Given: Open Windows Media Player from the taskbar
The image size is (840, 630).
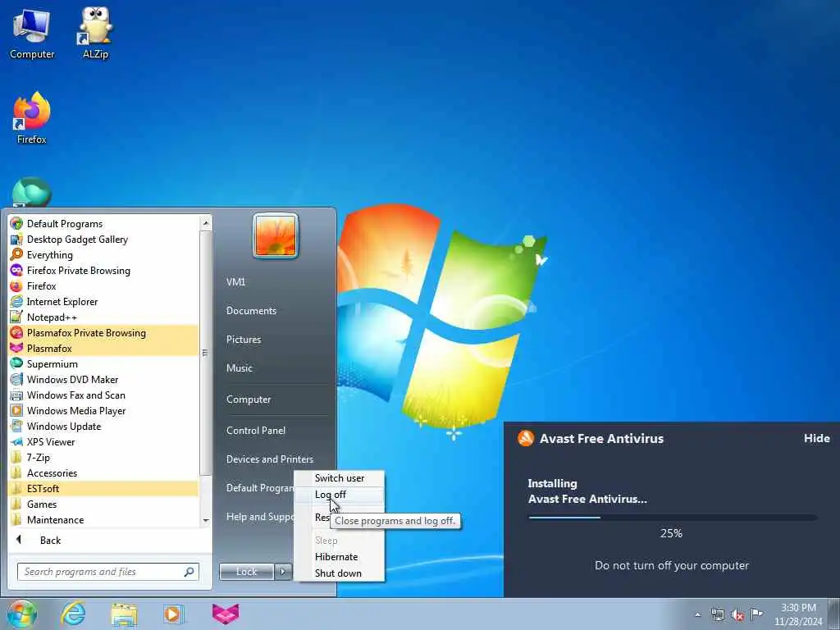Looking at the screenshot, I should (x=173, y=614).
